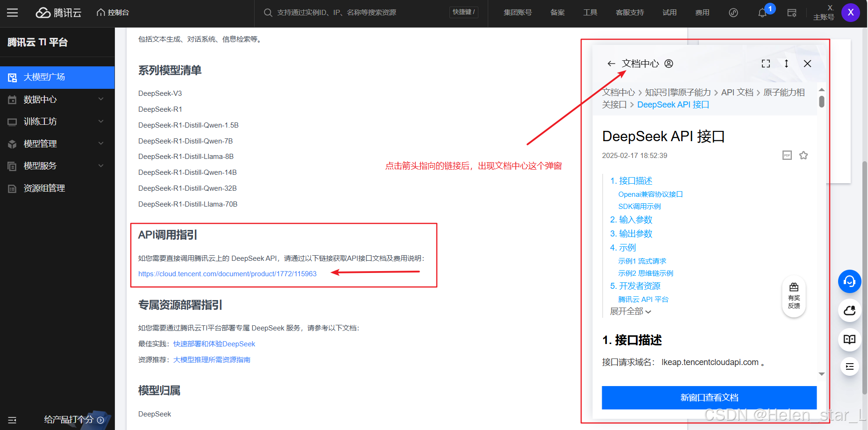Click 资源组管理 list icon

(x=12, y=188)
